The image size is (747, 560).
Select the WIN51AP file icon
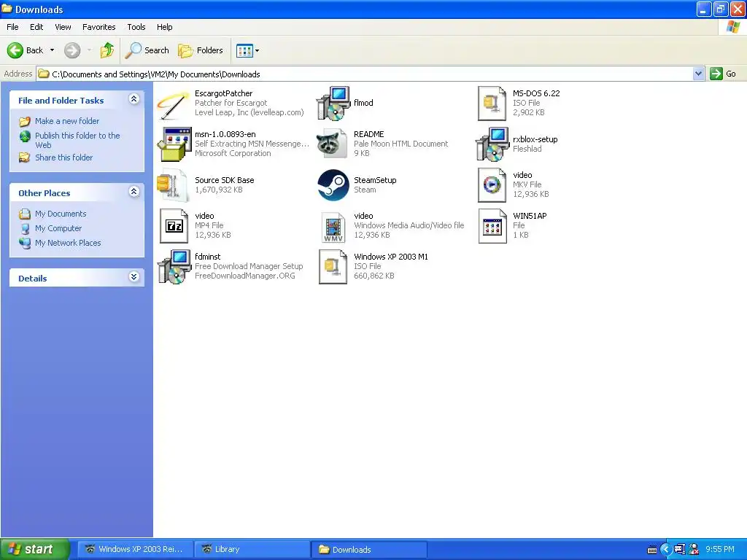(492, 226)
